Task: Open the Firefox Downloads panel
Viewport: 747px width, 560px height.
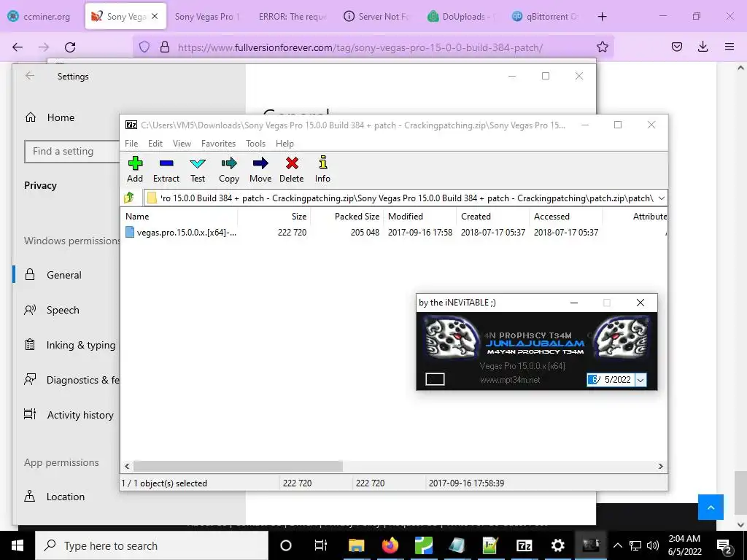Action: pos(703,47)
